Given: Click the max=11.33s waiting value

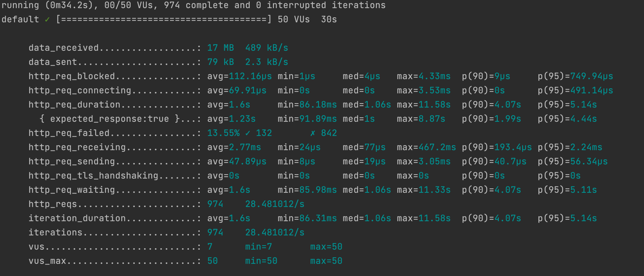Looking at the screenshot, I should click(424, 190).
